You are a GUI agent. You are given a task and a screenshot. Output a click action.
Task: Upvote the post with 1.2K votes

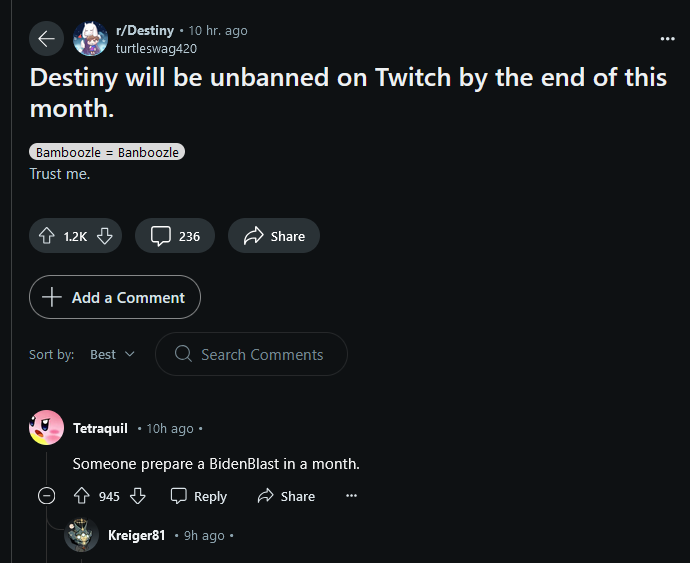click(47, 236)
